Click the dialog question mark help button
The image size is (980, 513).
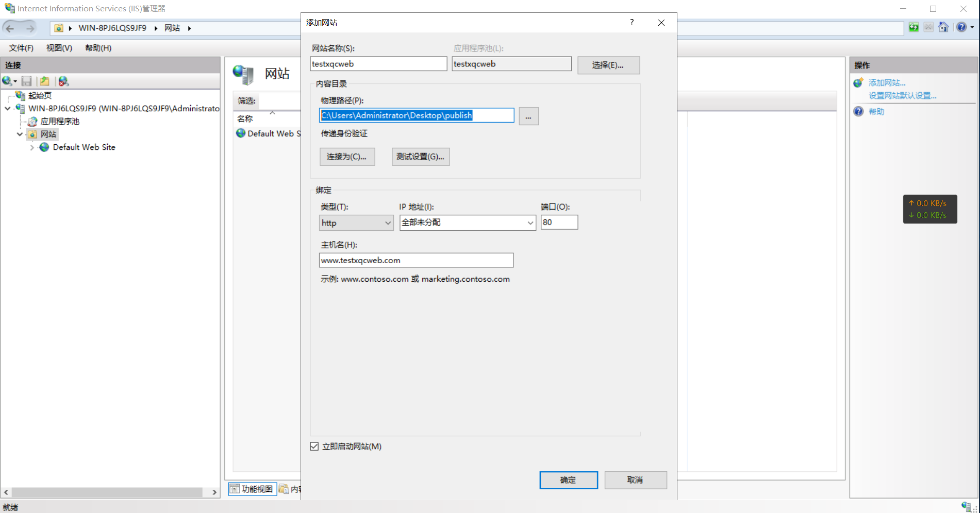click(x=632, y=22)
